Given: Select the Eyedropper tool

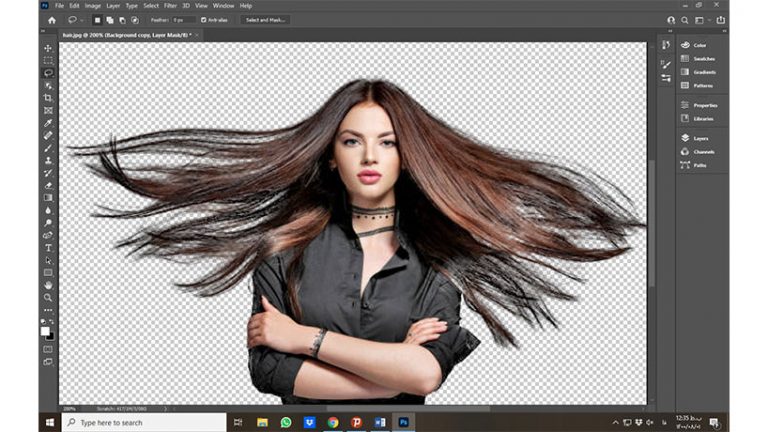Looking at the screenshot, I should click(x=48, y=123).
